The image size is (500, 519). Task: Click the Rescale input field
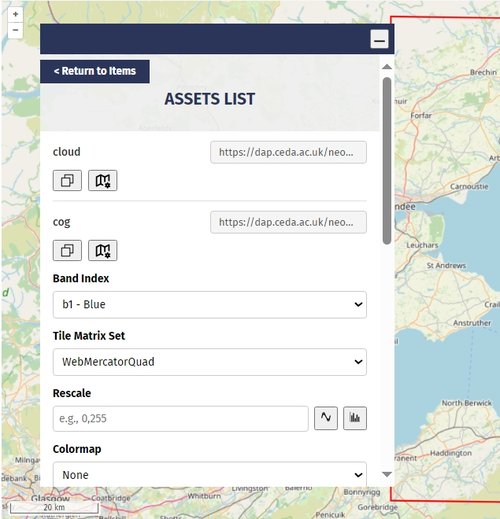click(x=180, y=418)
